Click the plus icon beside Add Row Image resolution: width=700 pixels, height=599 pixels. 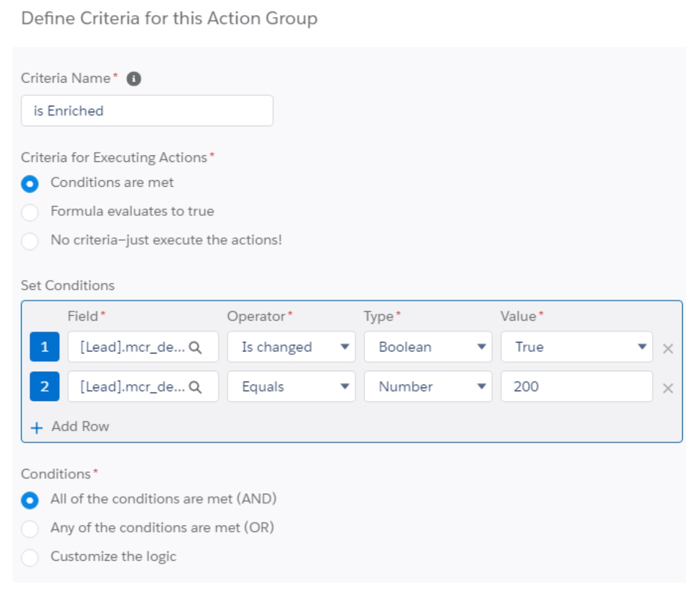[x=37, y=428]
